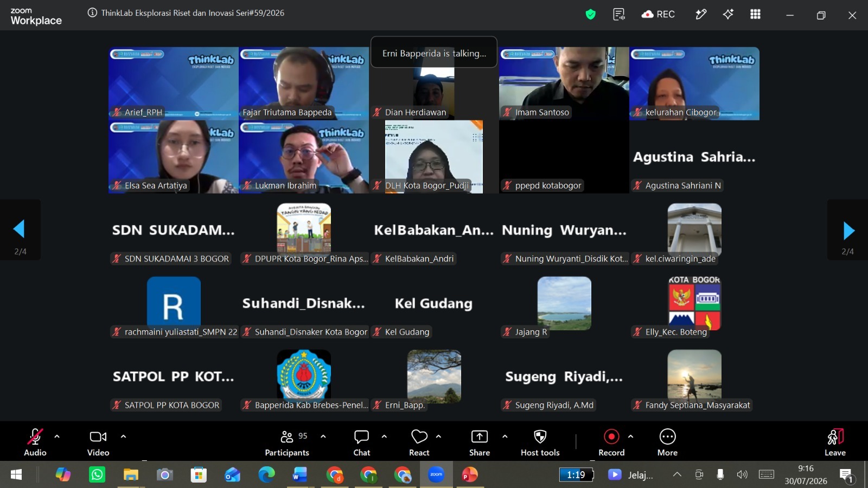Screen dimensions: 868x488
Task: Open the More options menu
Action: (667, 442)
